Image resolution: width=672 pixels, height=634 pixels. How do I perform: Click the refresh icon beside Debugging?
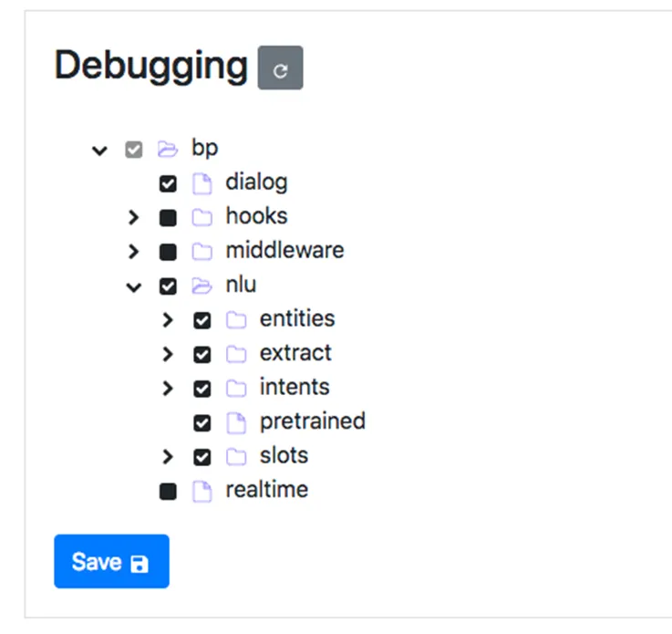(x=280, y=68)
